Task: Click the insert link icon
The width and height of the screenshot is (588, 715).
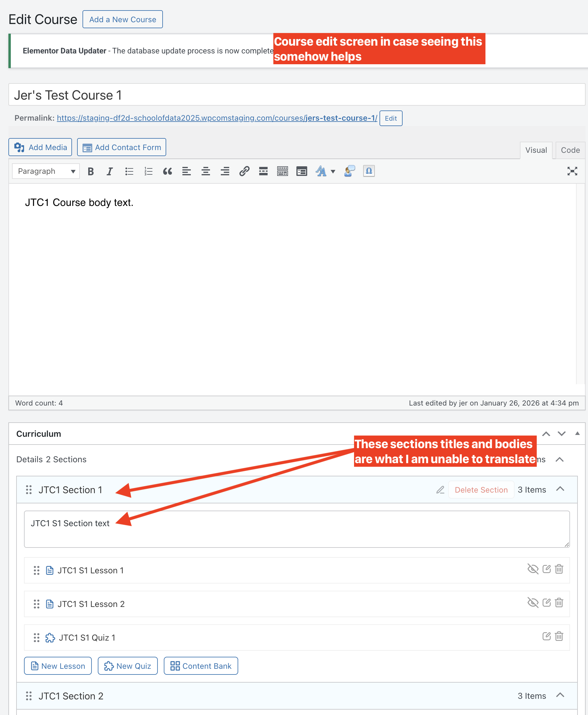Action: point(244,171)
